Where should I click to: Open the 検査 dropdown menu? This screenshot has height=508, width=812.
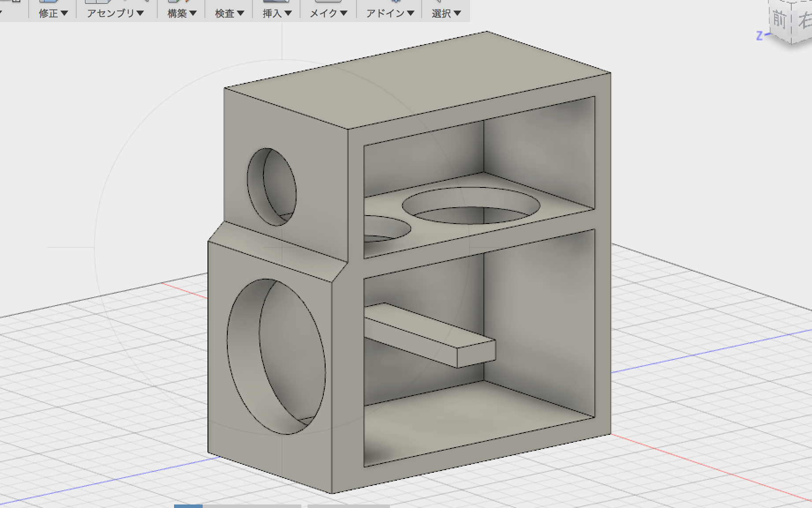click(230, 13)
